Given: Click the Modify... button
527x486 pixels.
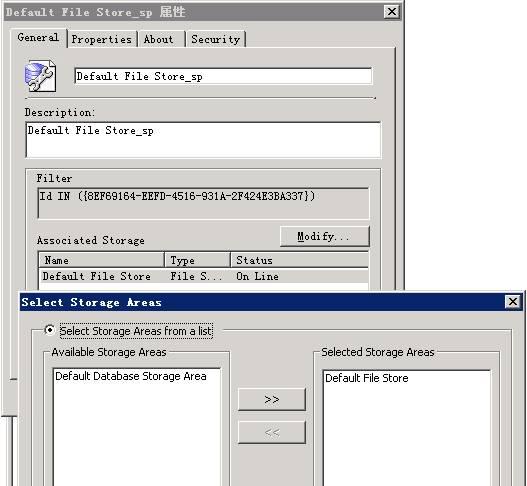Looking at the screenshot, I should click(x=324, y=236).
